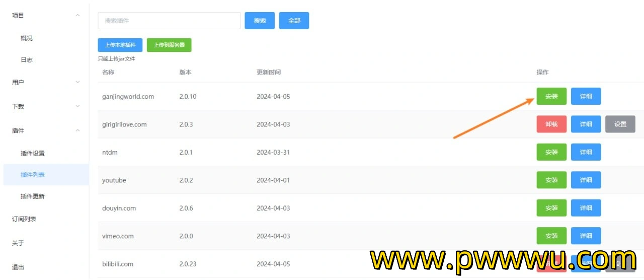Open 关于 in sidebar

tap(18, 243)
